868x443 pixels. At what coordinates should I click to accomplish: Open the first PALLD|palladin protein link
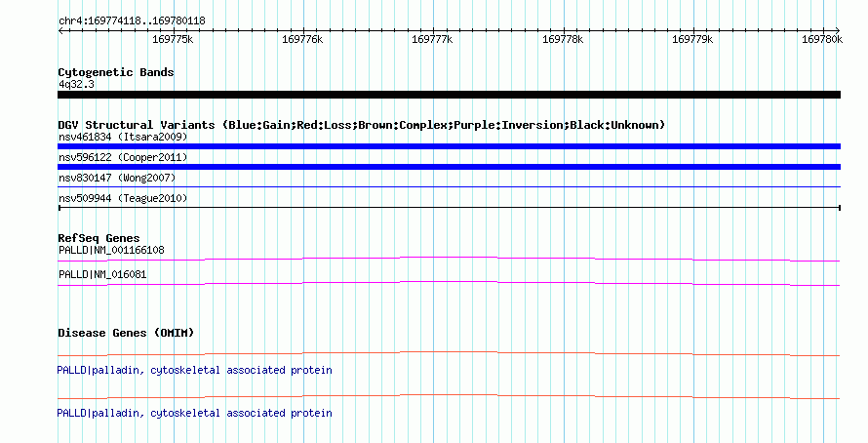click(x=194, y=370)
